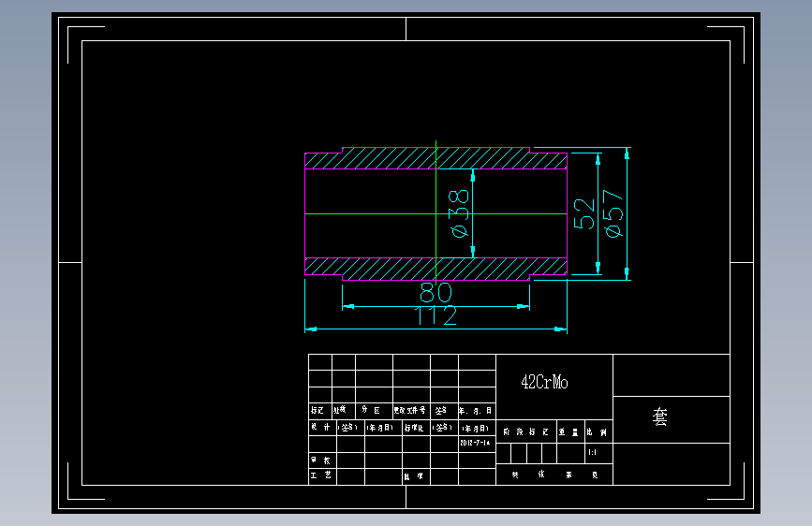The height and width of the screenshot is (526, 812).
Task: Select the 42CrMo material text
Action: (544, 382)
